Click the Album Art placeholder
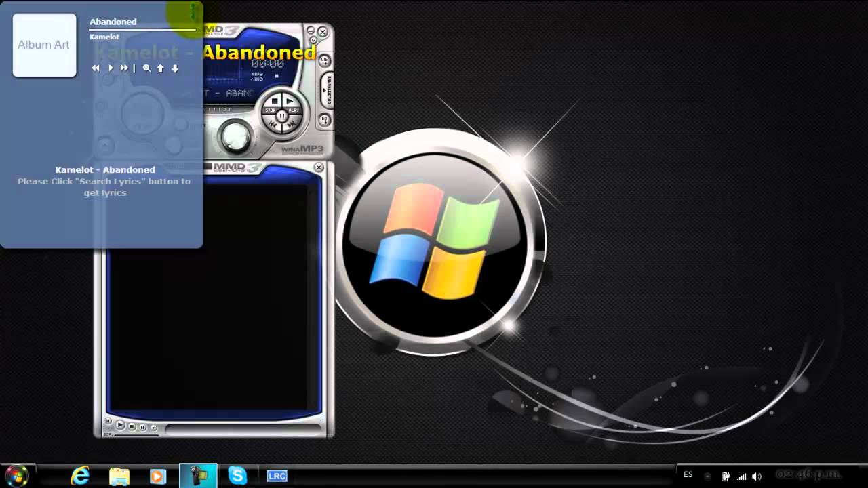Image resolution: width=868 pixels, height=488 pixels. [x=44, y=45]
